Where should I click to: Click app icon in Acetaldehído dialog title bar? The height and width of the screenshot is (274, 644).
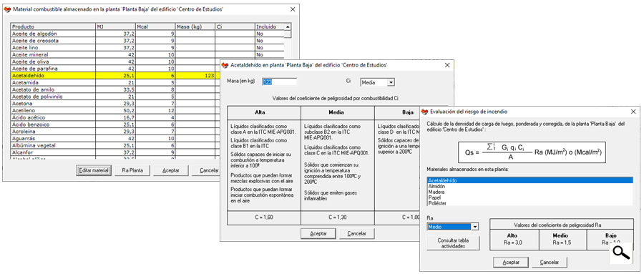click(225, 65)
